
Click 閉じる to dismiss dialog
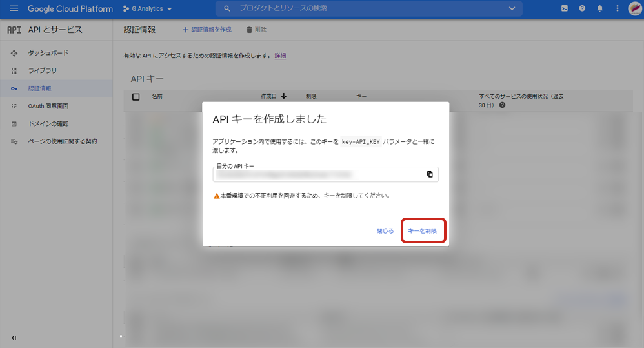385,230
